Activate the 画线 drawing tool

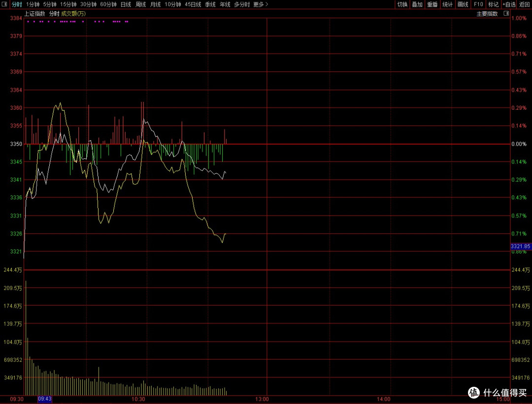tap(463, 4)
